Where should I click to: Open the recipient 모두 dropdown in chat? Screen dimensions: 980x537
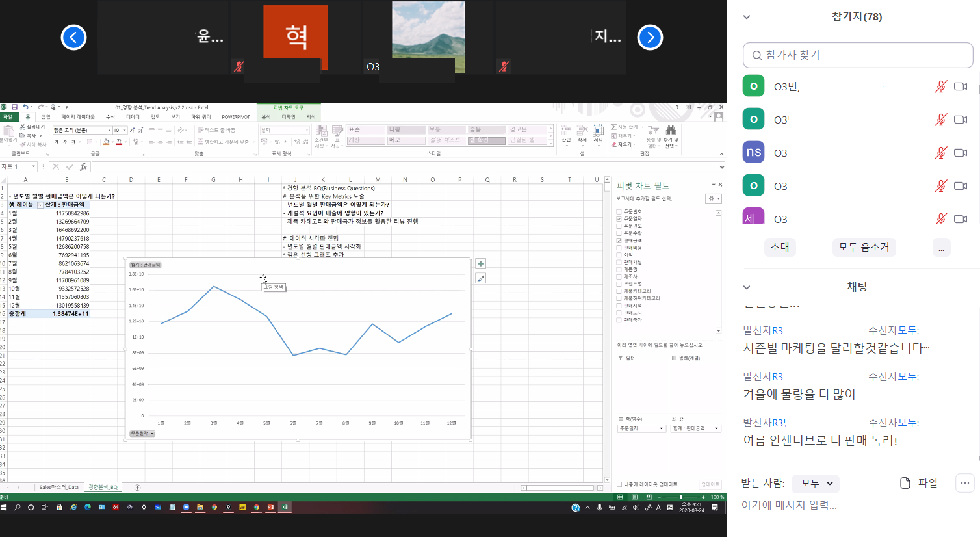point(817,484)
